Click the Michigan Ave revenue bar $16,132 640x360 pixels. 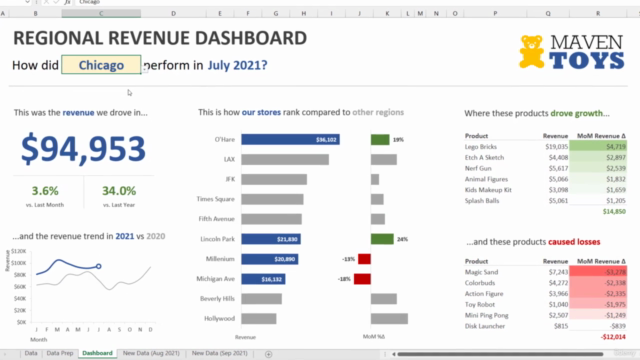(x=263, y=279)
